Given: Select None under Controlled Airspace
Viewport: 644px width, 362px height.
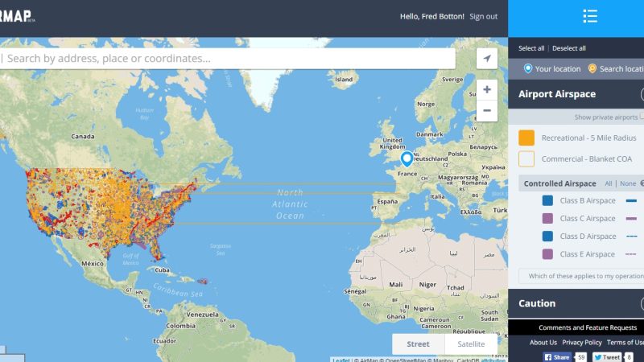Looking at the screenshot, I should (628, 183).
